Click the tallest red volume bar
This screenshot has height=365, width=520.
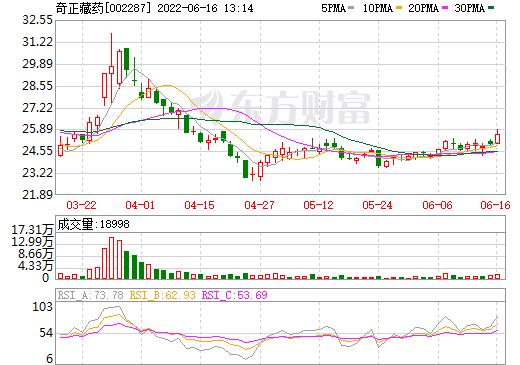point(112,258)
